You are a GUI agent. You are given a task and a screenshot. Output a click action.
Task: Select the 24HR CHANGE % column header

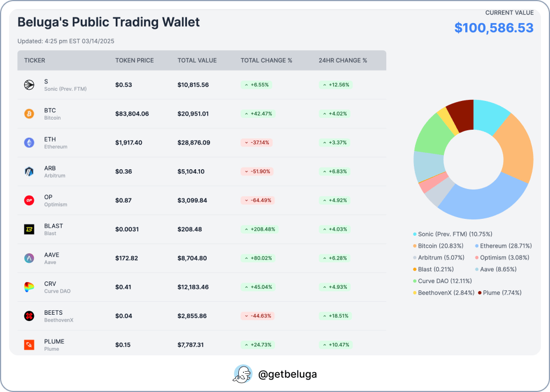click(x=343, y=60)
